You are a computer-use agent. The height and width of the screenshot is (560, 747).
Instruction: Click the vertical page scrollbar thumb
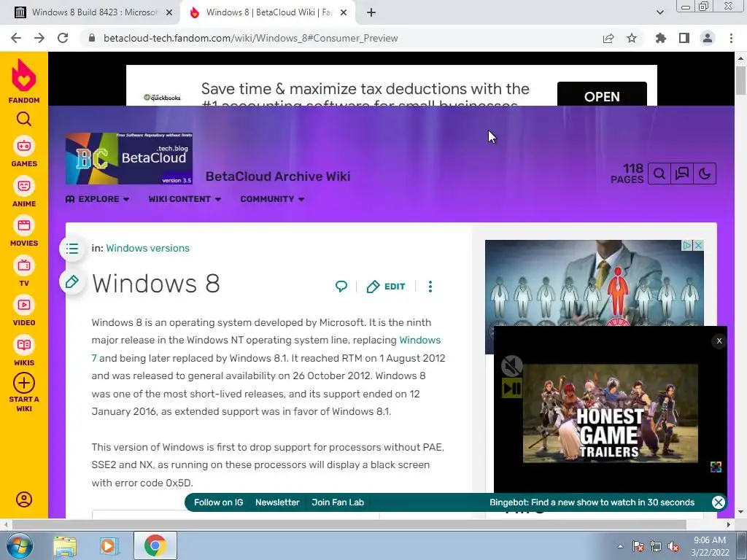pos(740,80)
